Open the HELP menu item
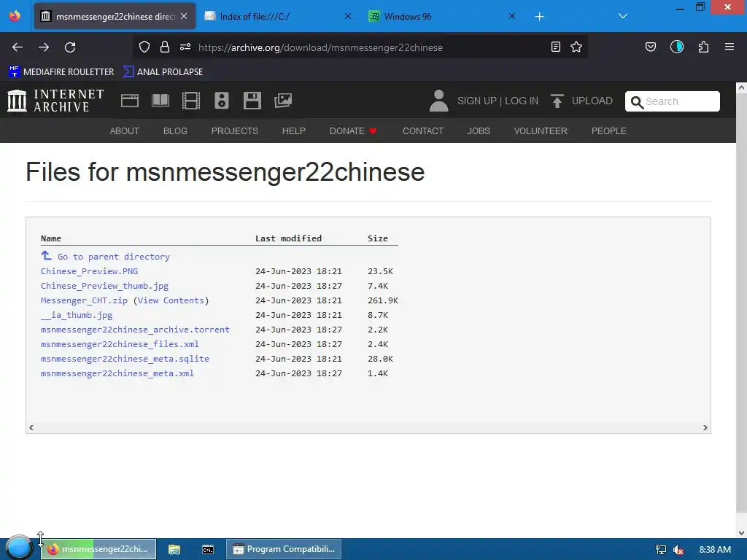Screen dimensions: 747x560 294,131
